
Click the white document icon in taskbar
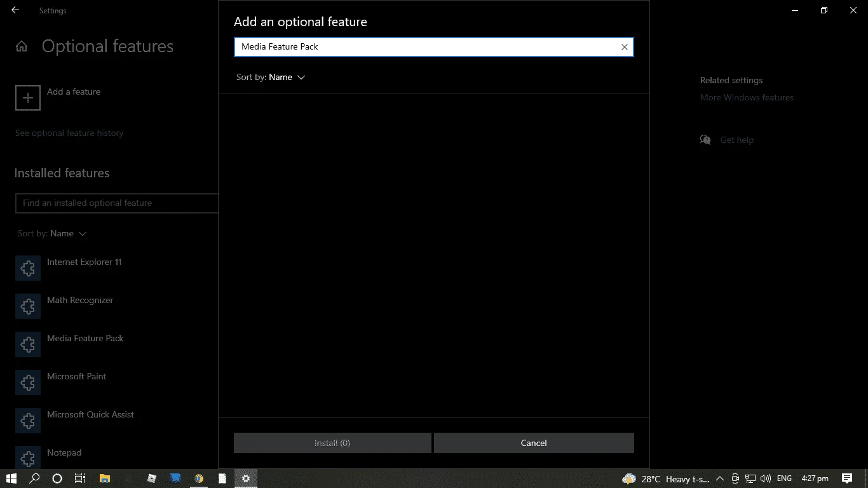pos(222,478)
